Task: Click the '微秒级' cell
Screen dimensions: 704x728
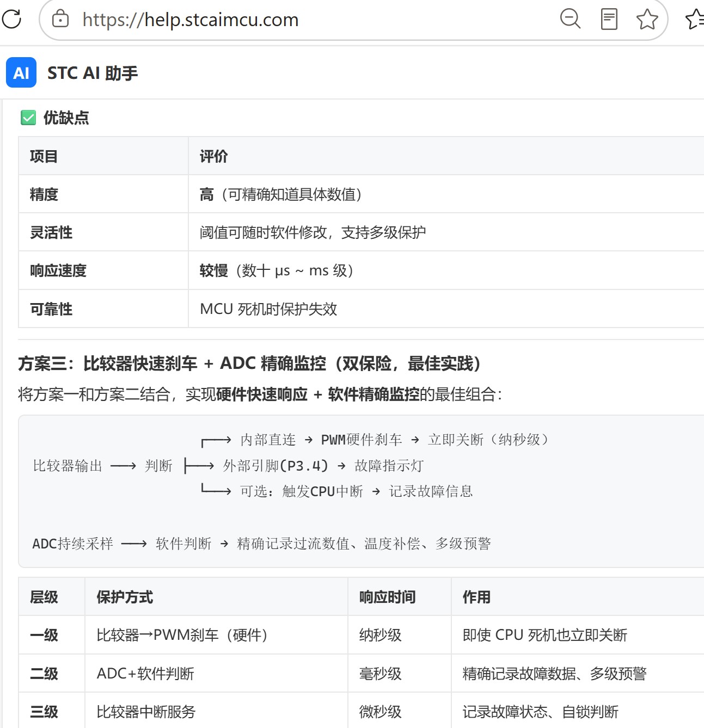Action: (380, 712)
